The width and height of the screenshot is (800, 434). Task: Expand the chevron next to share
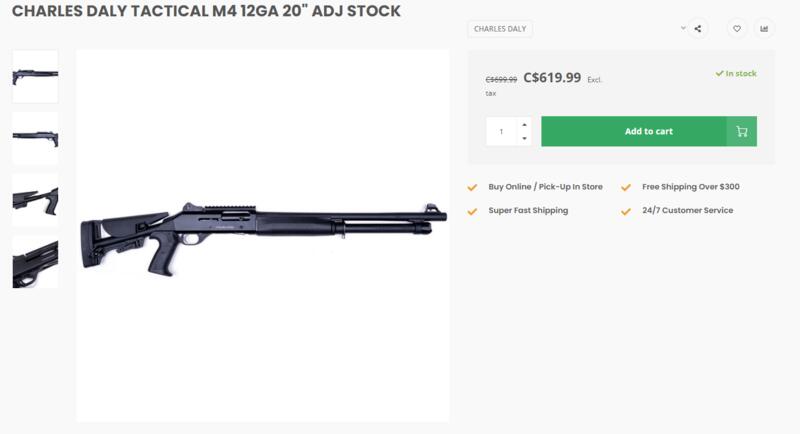(x=684, y=28)
